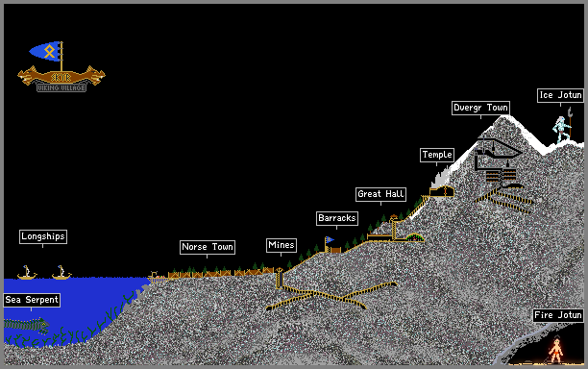Open the Norse Town label
The image size is (588, 369).
point(208,247)
